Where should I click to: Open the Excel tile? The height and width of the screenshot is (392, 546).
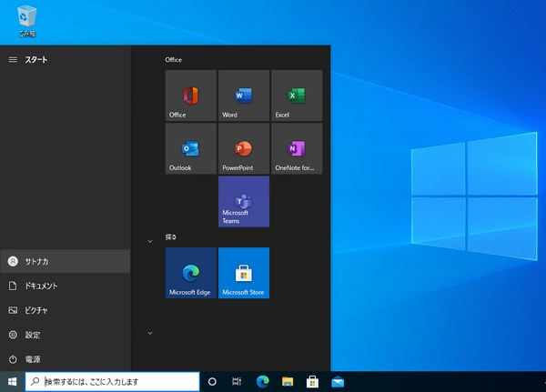[x=297, y=95]
